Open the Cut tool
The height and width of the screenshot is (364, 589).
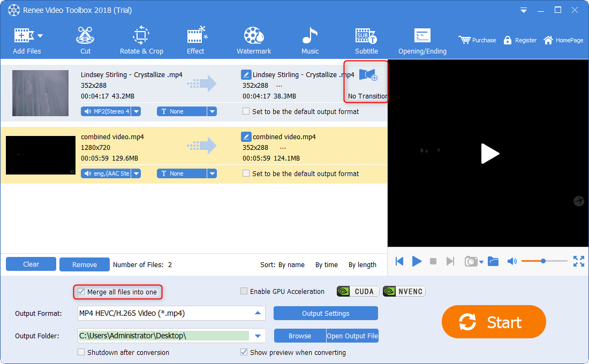coord(85,41)
